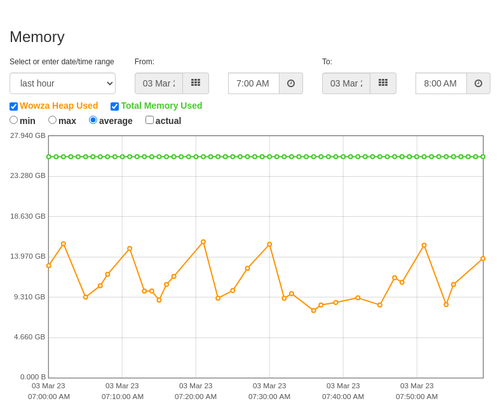500x403 pixels.
Task: Click the '23.280 GB' y-axis label
Action: click(28, 176)
